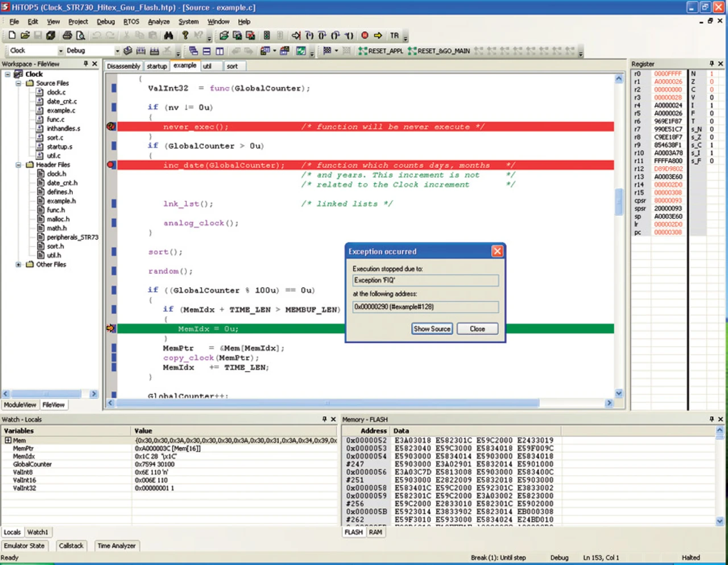Image resolution: width=728 pixels, height=565 pixels.
Task: Click the source editor horizontal scrollbar
Action: (327, 403)
